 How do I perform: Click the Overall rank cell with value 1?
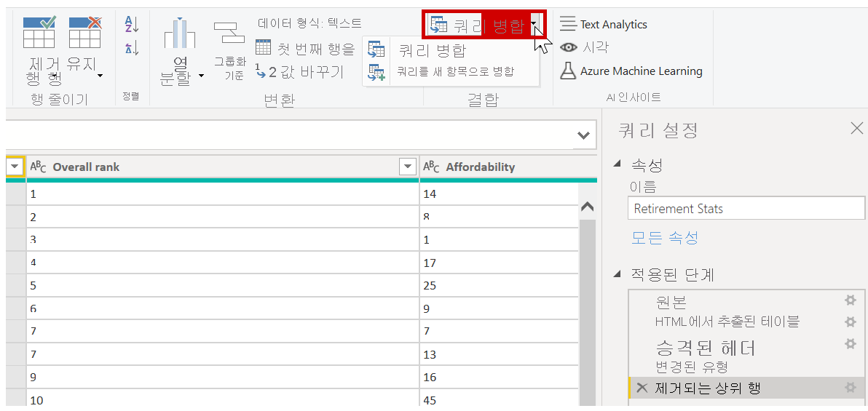(x=223, y=193)
